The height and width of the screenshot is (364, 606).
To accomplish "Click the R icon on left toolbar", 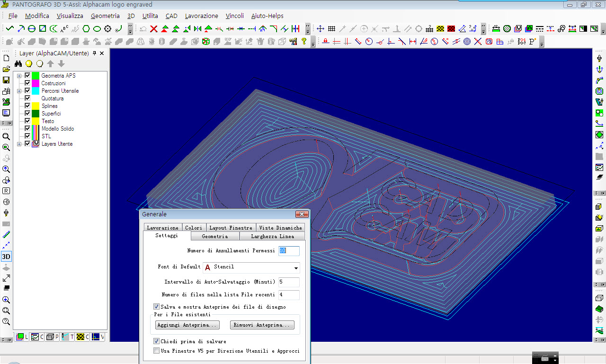I will 6,191.
